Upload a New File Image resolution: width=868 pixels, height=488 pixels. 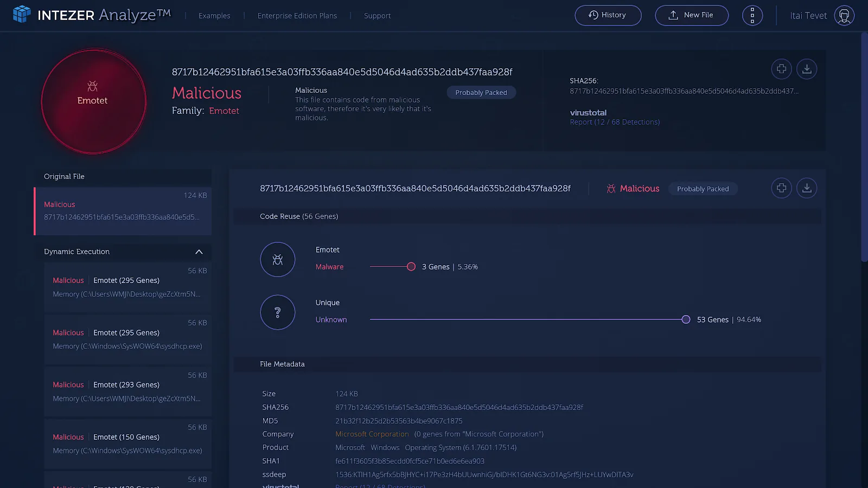692,15
